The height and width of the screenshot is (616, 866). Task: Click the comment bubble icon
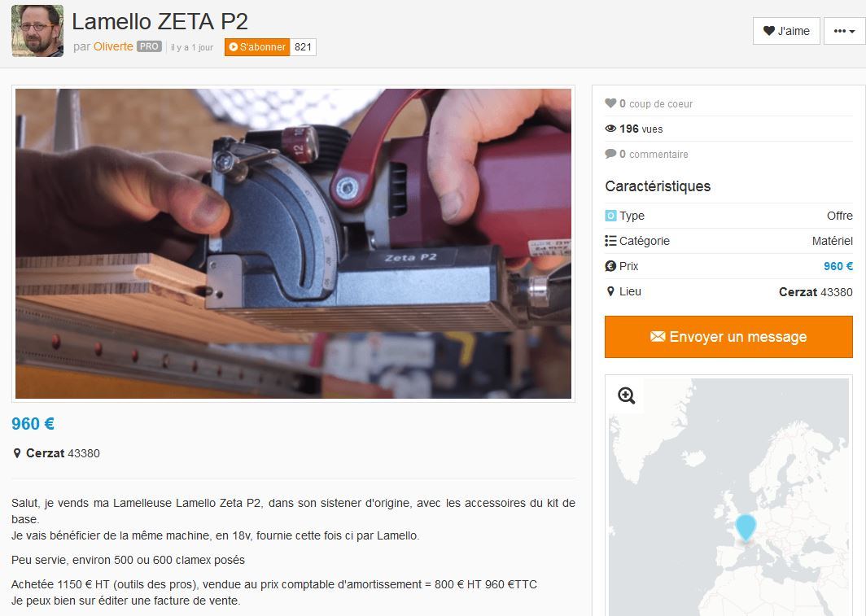(610, 154)
